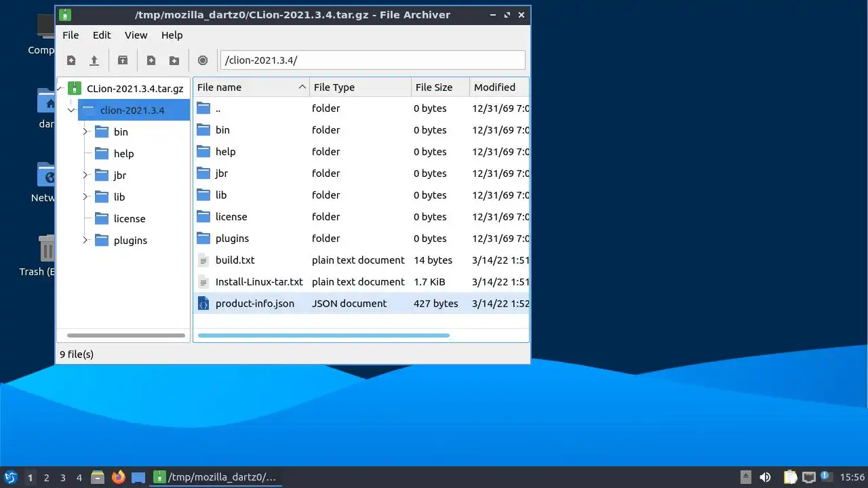This screenshot has width=868, height=488.
Task: Click the '427 bytes' size cell
Action: tap(435, 304)
